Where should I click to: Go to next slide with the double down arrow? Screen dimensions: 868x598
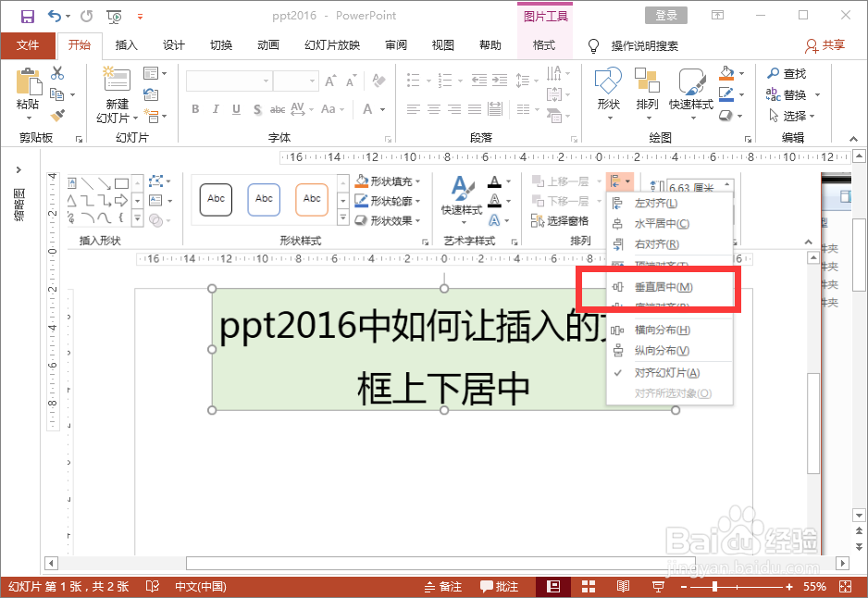click(859, 546)
